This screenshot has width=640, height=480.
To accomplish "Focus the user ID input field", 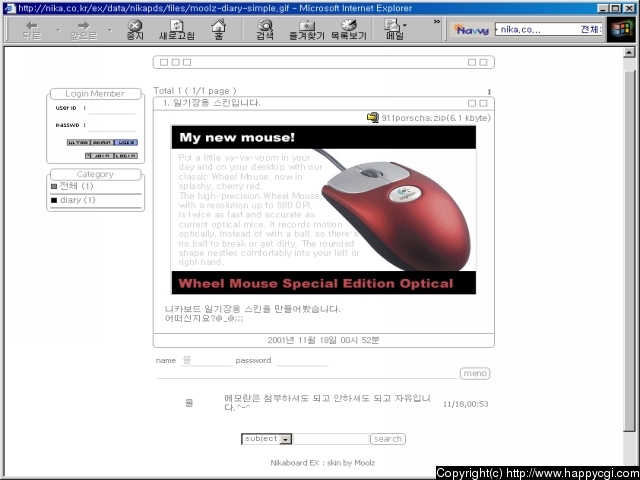I will pyautogui.click(x=112, y=109).
